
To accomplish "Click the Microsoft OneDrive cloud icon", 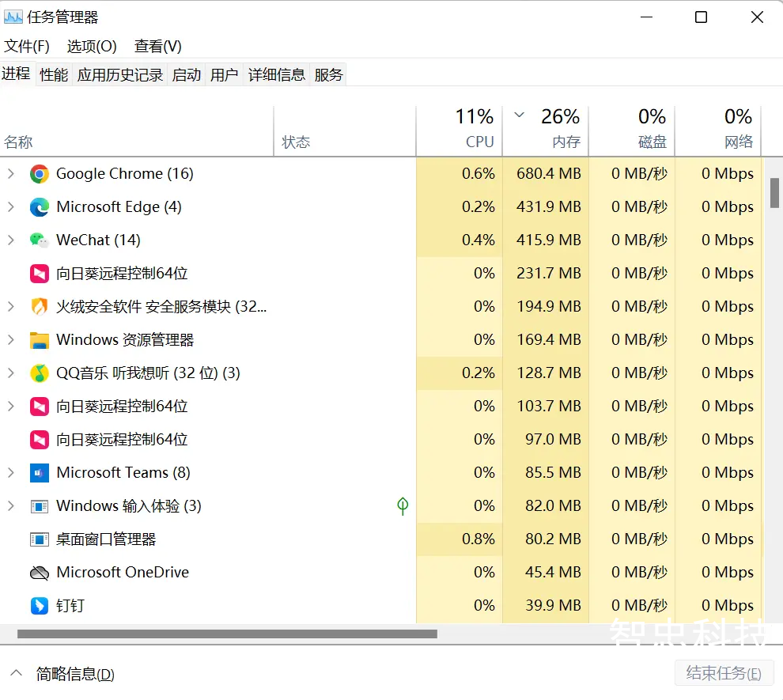I will pyautogui.click(x=40, y=573).
